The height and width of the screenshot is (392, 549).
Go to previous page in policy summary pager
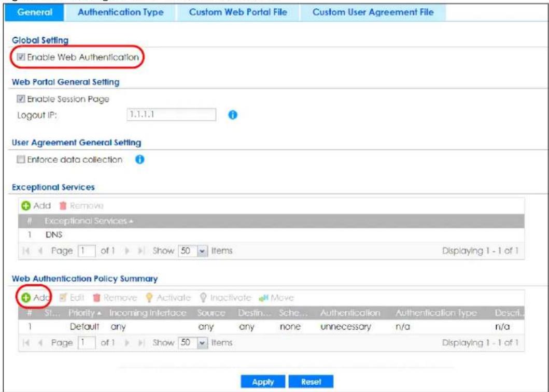[40, 343]
